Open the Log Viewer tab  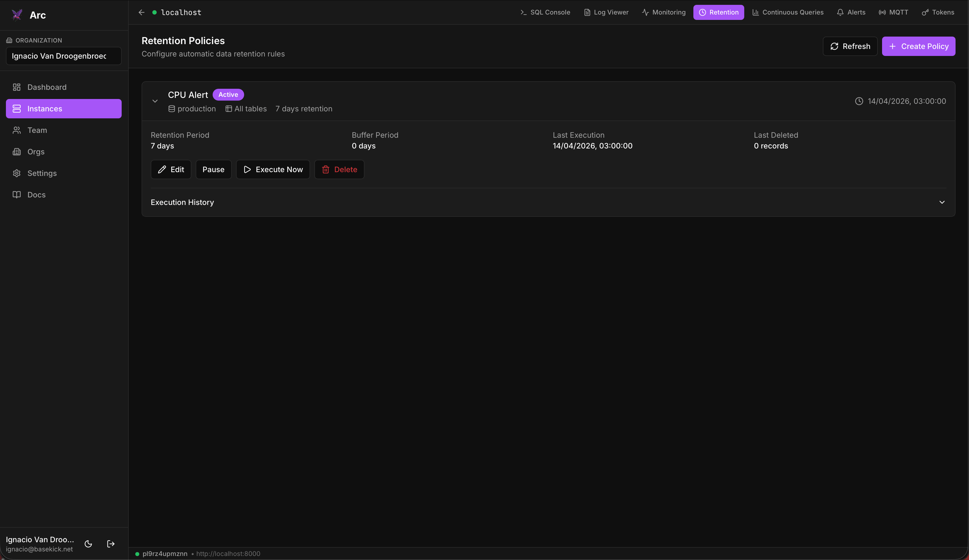click(606, 12)
